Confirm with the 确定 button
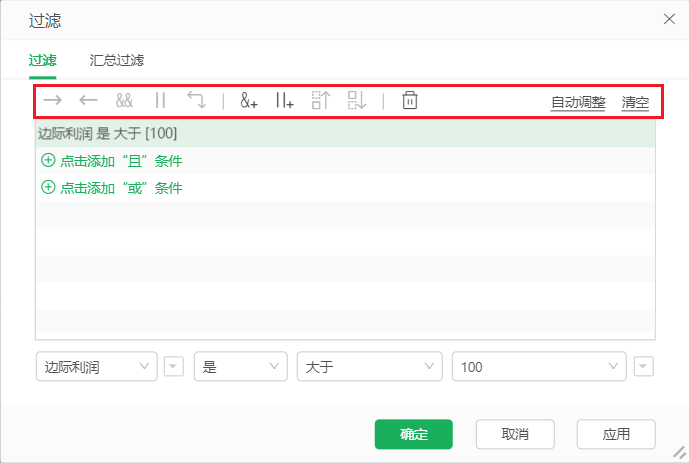Image resolution: width=689 pixels, height=463 pixels. (413, 434)
